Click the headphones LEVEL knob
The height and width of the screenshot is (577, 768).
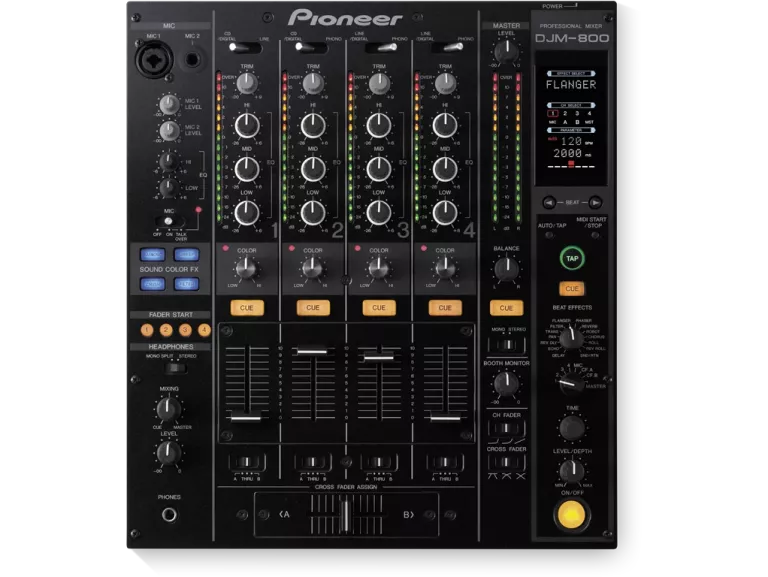[x=168, y=453]
